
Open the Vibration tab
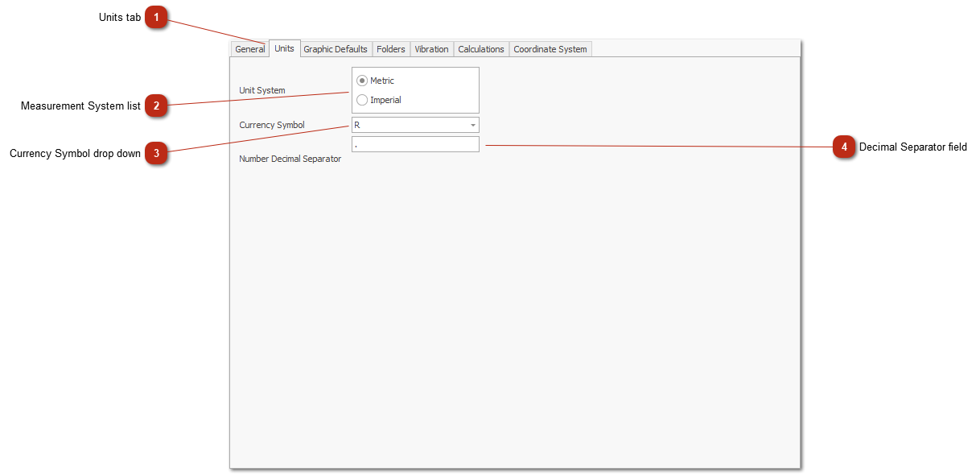coord(431,49)
